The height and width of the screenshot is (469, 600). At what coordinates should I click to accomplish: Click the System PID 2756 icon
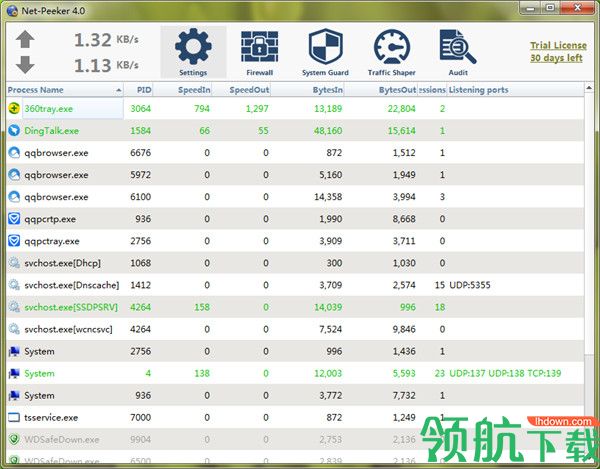click(14, 351)
